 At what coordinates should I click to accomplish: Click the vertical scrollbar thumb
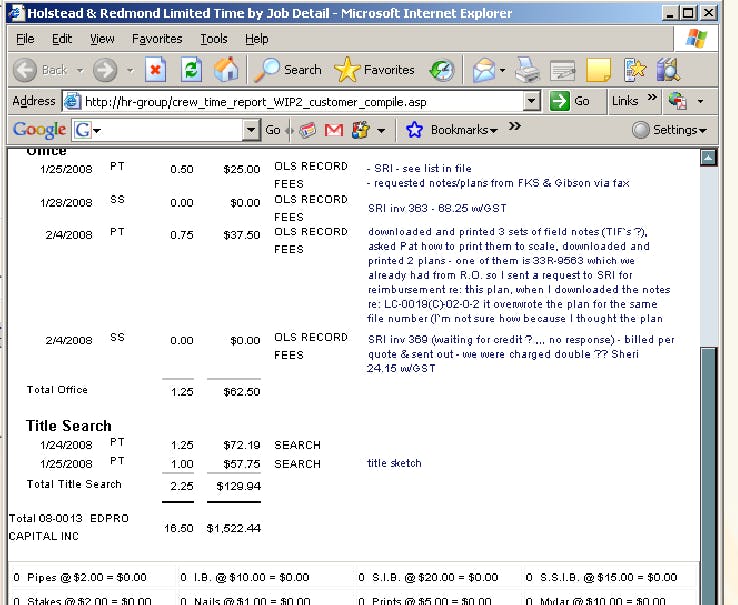708,476
